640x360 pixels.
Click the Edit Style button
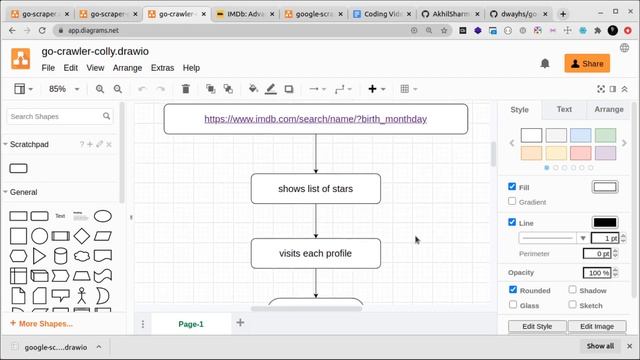coord(537,326)
